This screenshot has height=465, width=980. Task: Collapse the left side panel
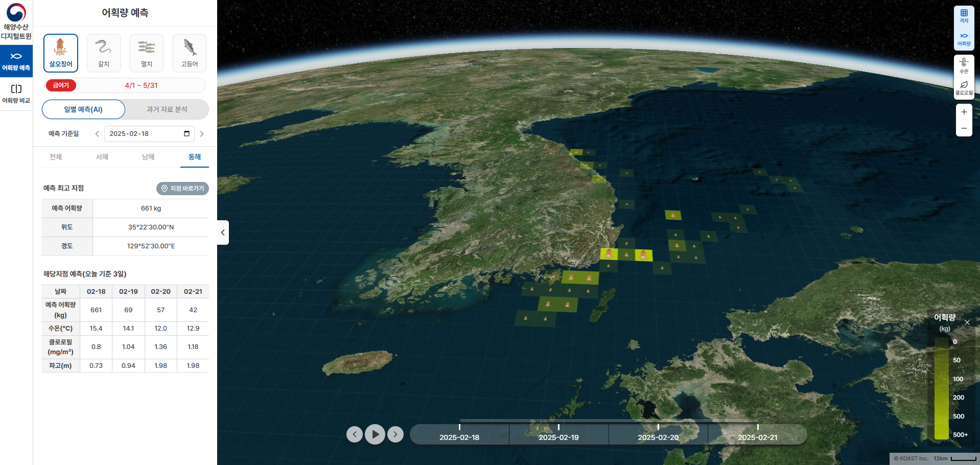tap(223, 232)
